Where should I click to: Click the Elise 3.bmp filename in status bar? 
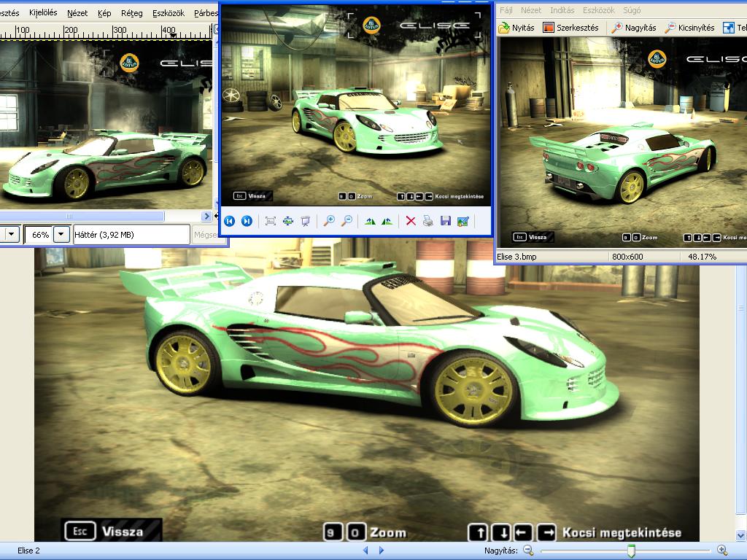516,257
